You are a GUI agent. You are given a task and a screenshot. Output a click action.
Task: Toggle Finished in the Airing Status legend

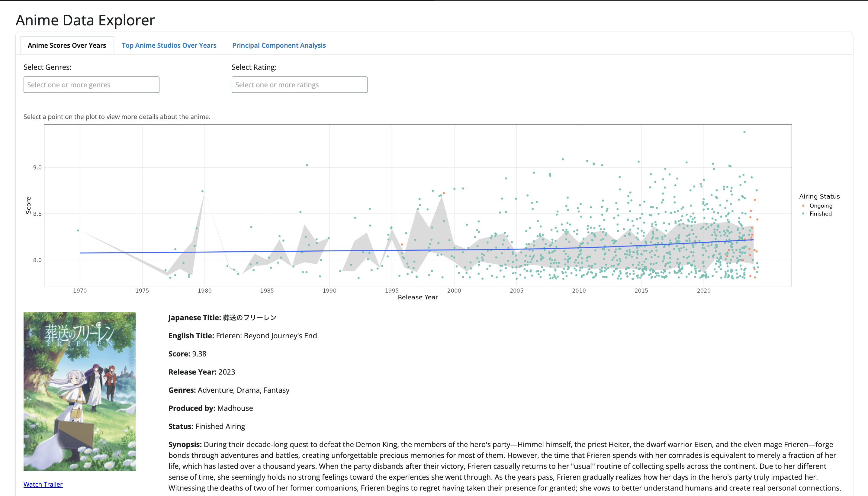click(x=820, y=214)
